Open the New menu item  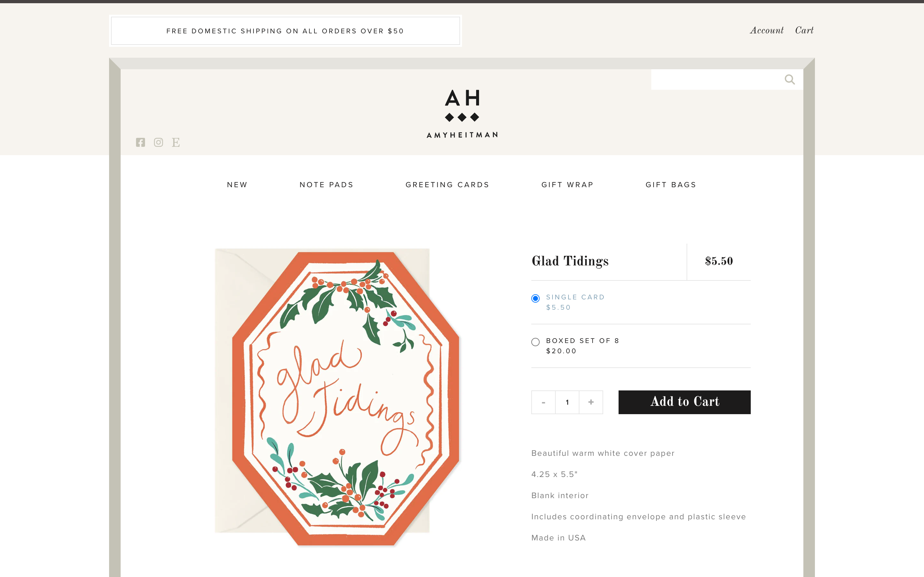pyautogui.click(x=237, y=185)
